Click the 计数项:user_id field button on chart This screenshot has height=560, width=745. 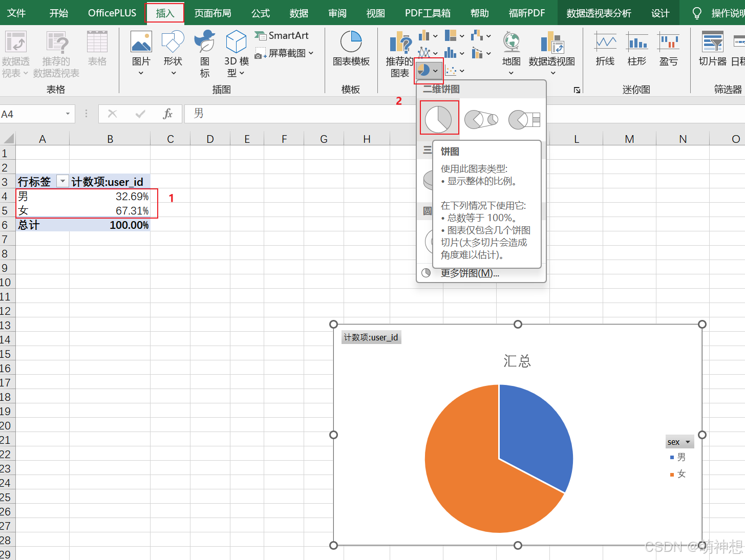click(371, 337)
